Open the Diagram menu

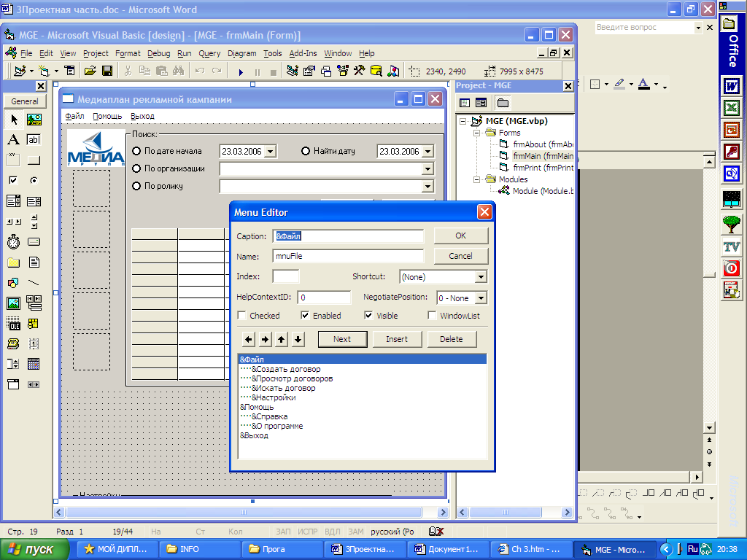coord(241,53)
